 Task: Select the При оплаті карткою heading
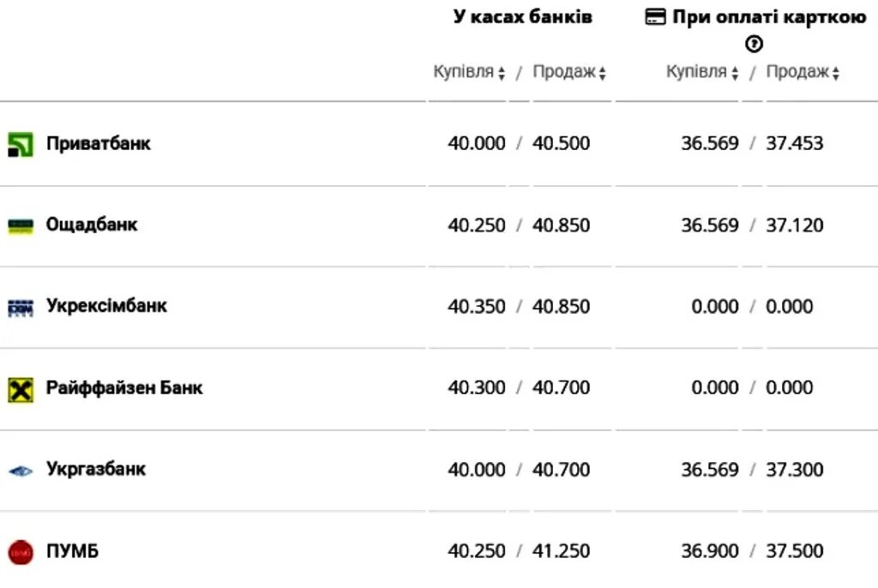pyautogui.click(x=769, y=17)
